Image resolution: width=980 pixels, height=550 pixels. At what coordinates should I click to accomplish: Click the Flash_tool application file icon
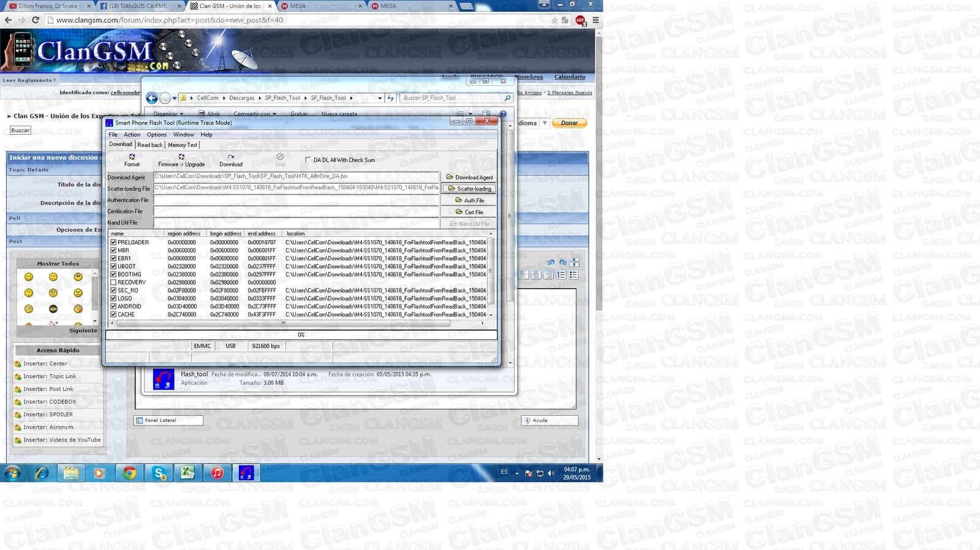click(163, 379)
